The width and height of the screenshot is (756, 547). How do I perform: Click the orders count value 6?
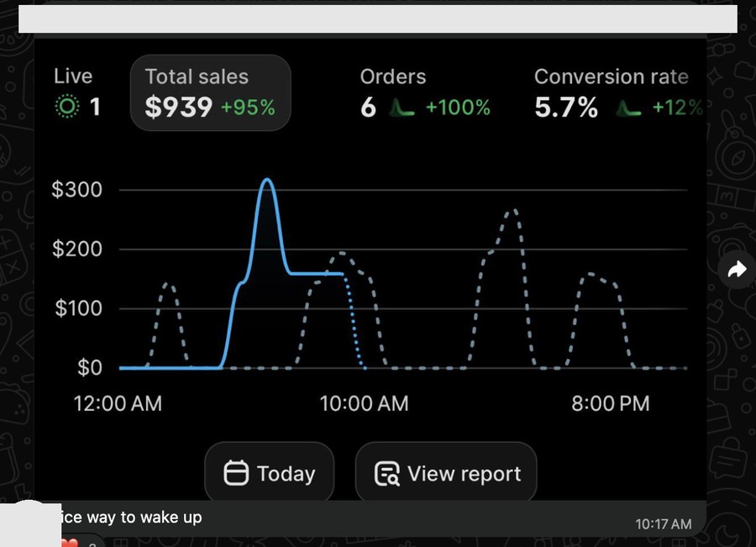pos(368,107)
